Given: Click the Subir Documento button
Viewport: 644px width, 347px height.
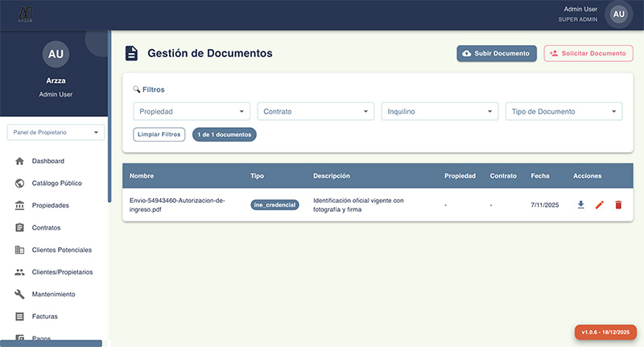Looking at the screenshot, I should tap(497, 54).
